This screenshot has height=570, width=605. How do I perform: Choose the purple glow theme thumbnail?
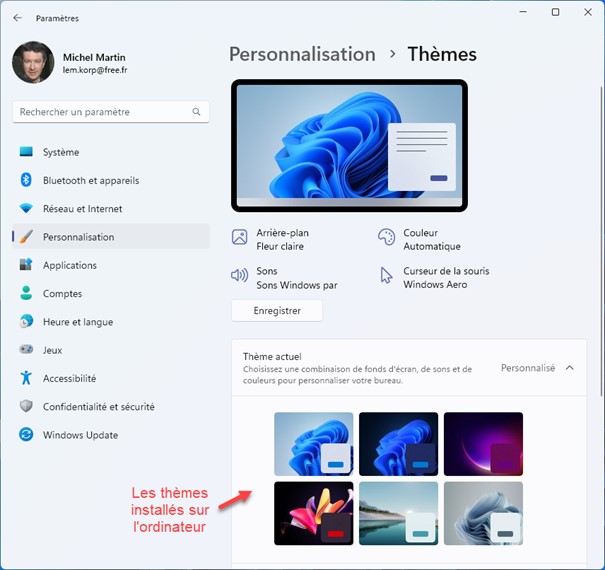(483, 444)
